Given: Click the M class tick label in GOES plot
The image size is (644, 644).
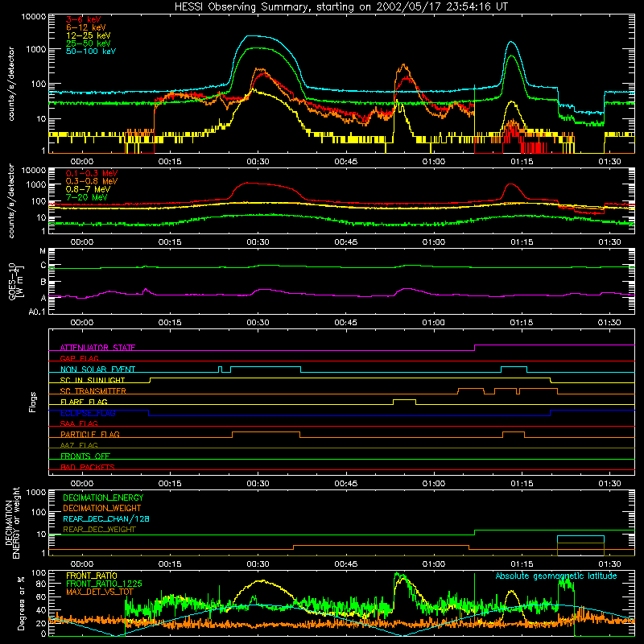Looking at the screenshot, I should 43,251.
